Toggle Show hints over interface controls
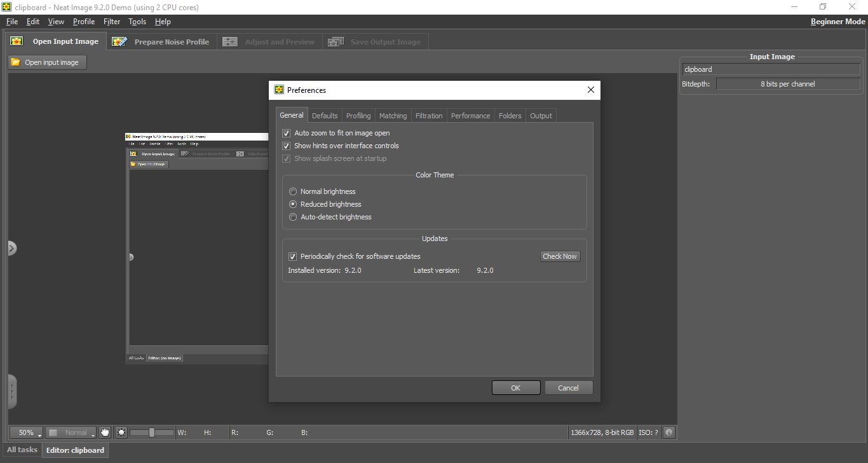 pos(286,146)
